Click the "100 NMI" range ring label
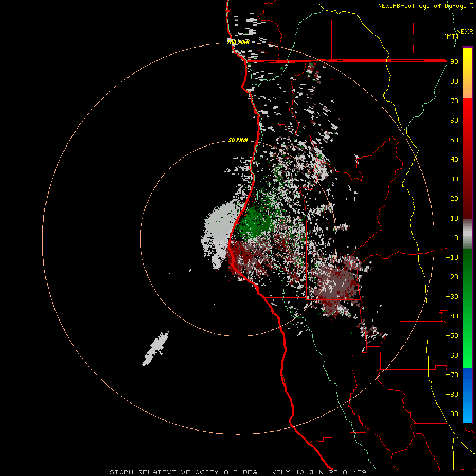The width and height of the screenshot is (476, 476). [x=238, y=42]
